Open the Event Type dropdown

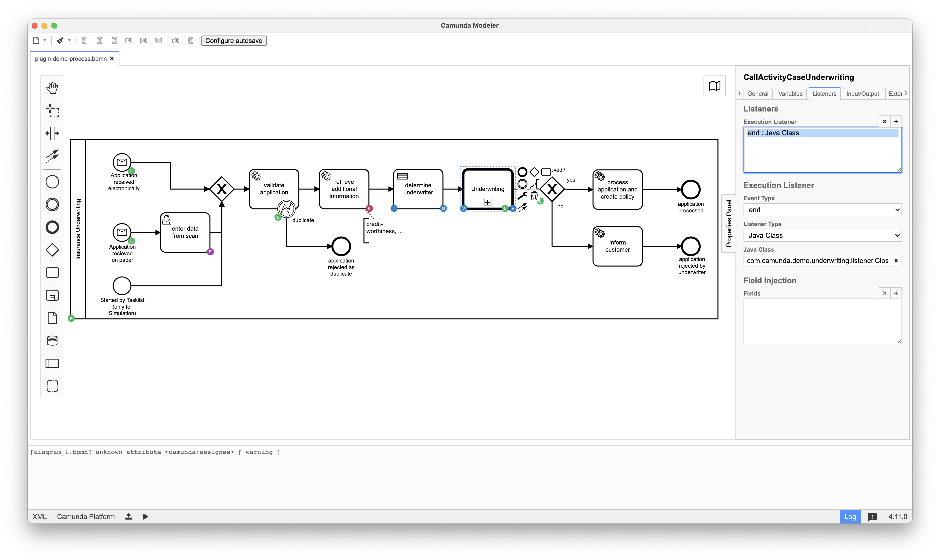822,210
